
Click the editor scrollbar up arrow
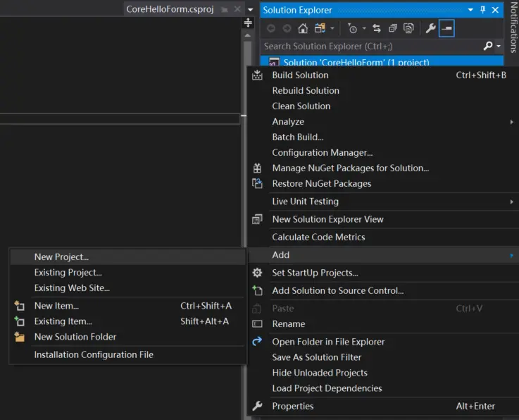(x=248, y=35)
